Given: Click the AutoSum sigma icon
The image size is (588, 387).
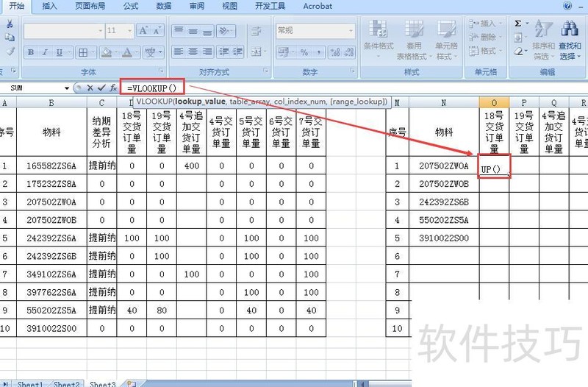Looking at the screenshot, I should click(x=518, y=24).
